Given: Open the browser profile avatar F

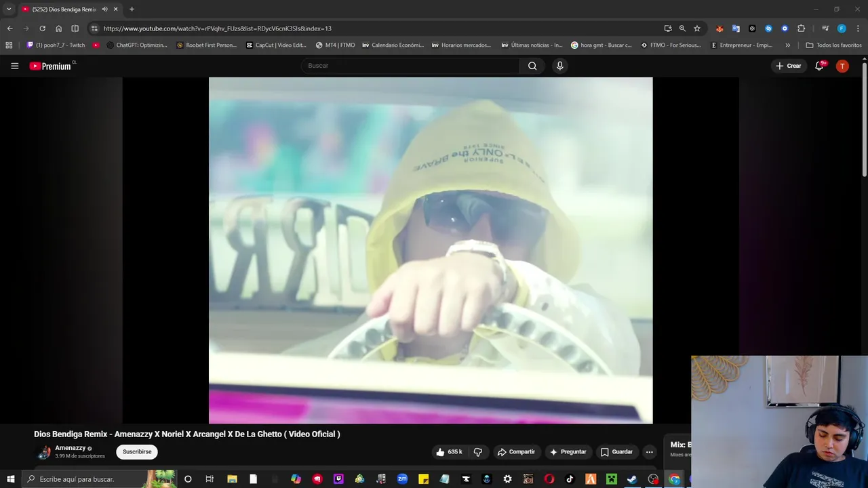Looking at the screenshot, I should pyautogui.click(x=842, y=28).
